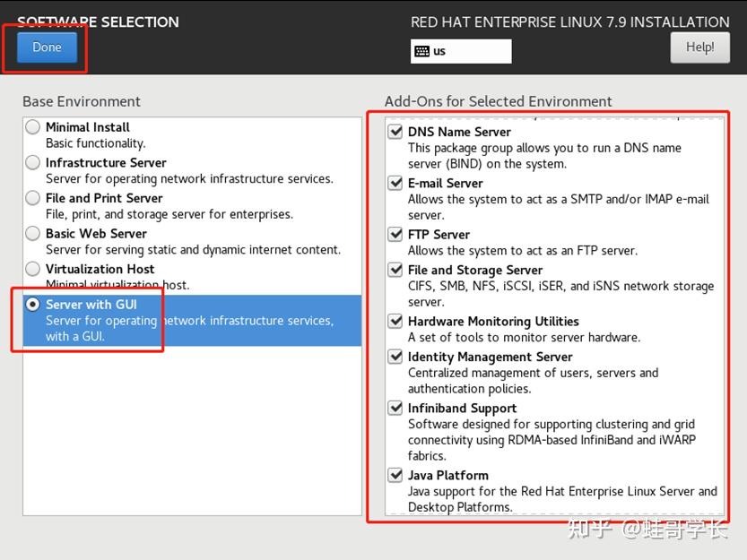
Task: Click 'Server for serving static and dynamic' description
Action: click(193, 250)
